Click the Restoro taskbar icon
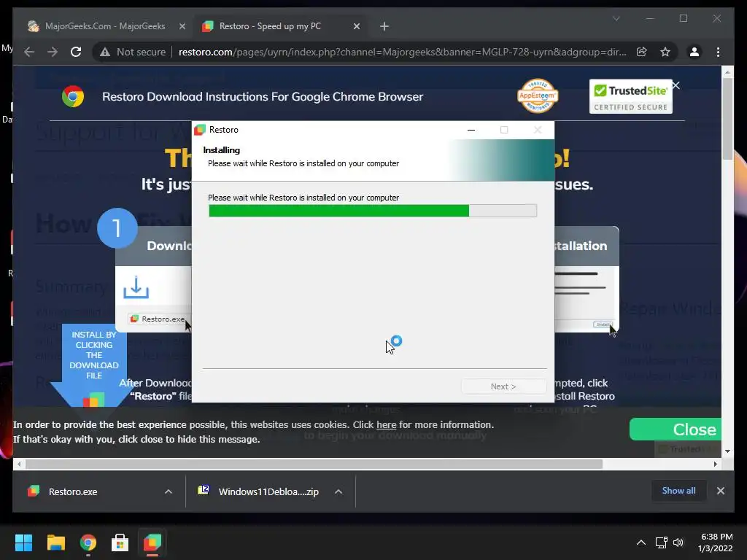Viewport: 747px width, 560px height. pos(152,542)
